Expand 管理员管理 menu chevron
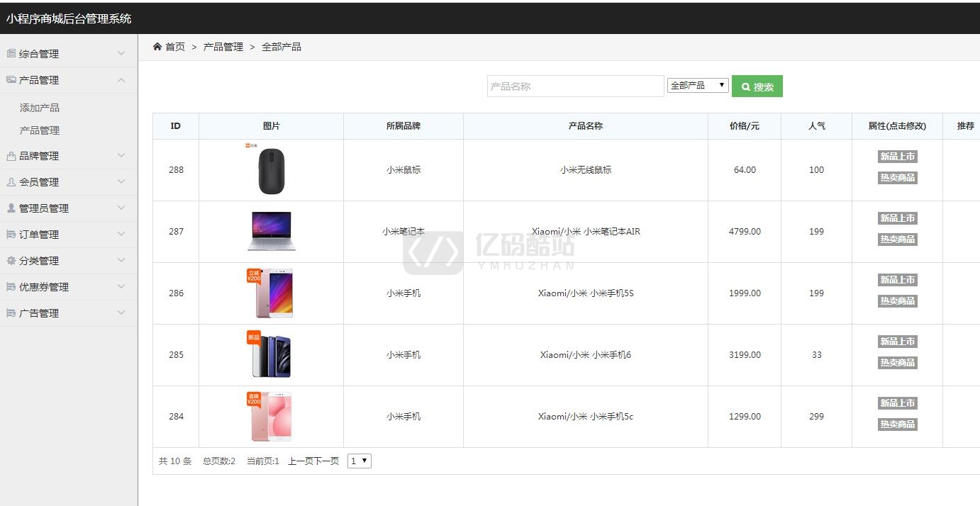980x506 pixels. click(x=121, y=208)
